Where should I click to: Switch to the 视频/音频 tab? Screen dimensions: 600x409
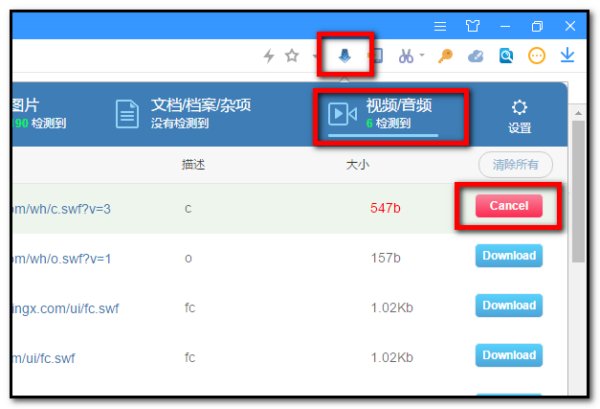[388, 114]
